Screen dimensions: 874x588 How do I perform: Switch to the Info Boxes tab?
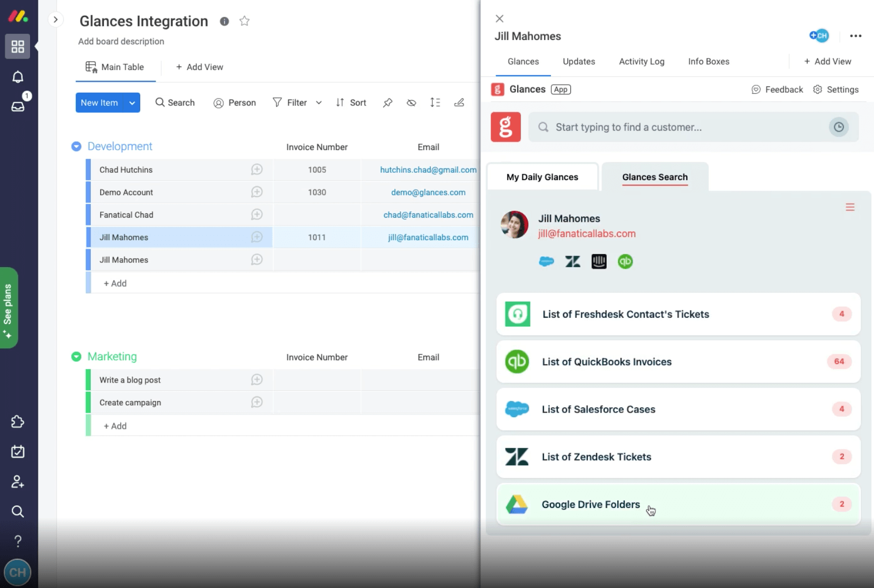(x=708, y=62)
